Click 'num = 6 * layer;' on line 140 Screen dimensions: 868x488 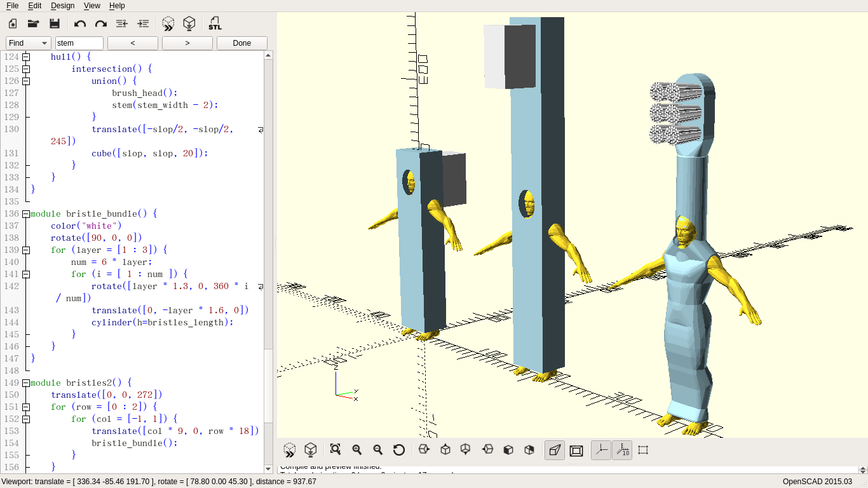pyautogui.click(x=112, y=262)
